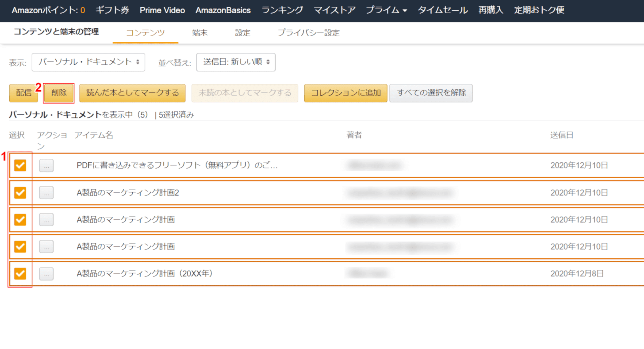Click 未読の本としてマークする button
The width and height of the screenshot is (644, 349).
point(245,93)
